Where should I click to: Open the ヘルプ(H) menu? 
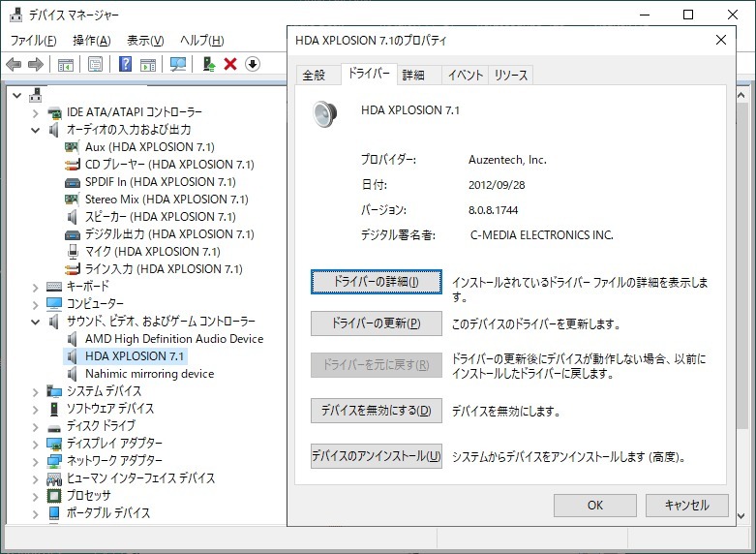tap(202, 41)
